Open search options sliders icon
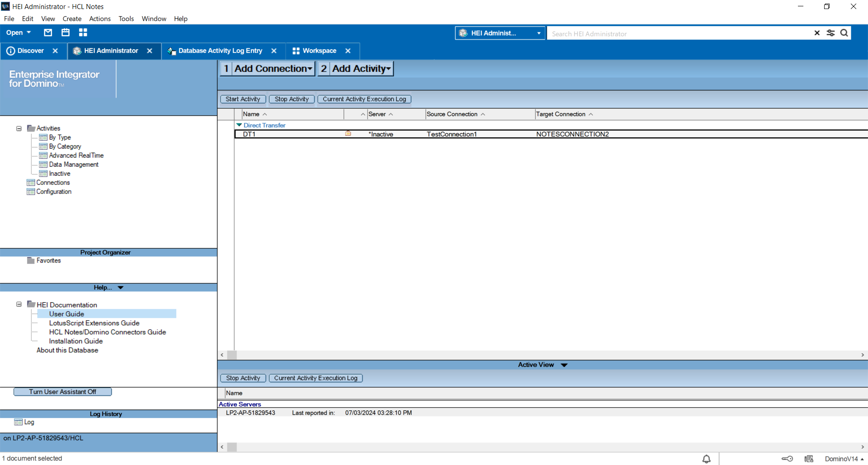The height and width of the screenshot is (465, 868). 830,33
